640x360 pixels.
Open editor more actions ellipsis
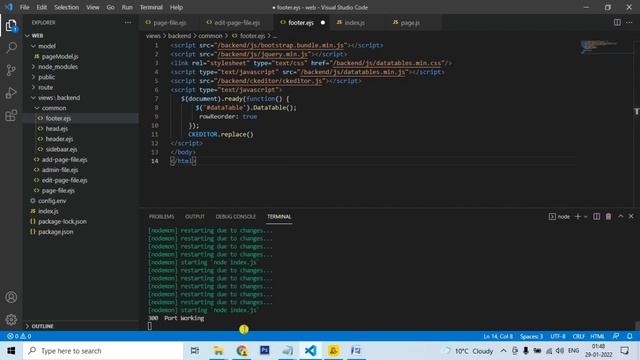tap(629, 22)
